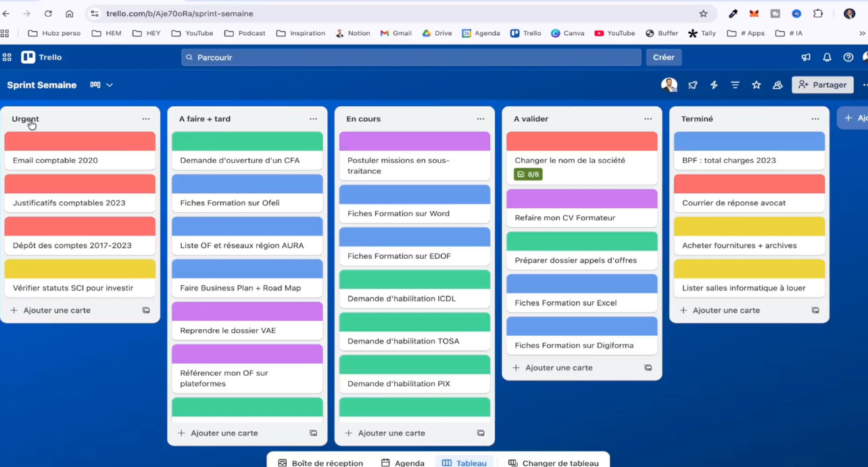Click the megaphone feedback icon
This screenshot has width=868, height=467.
coord(806,57)
